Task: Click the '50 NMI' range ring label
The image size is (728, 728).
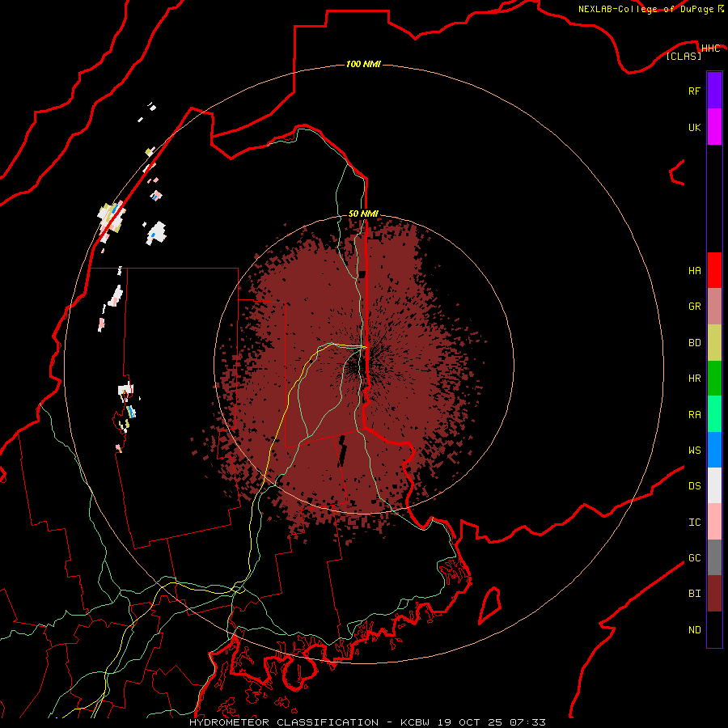Action: click(363, 214)
